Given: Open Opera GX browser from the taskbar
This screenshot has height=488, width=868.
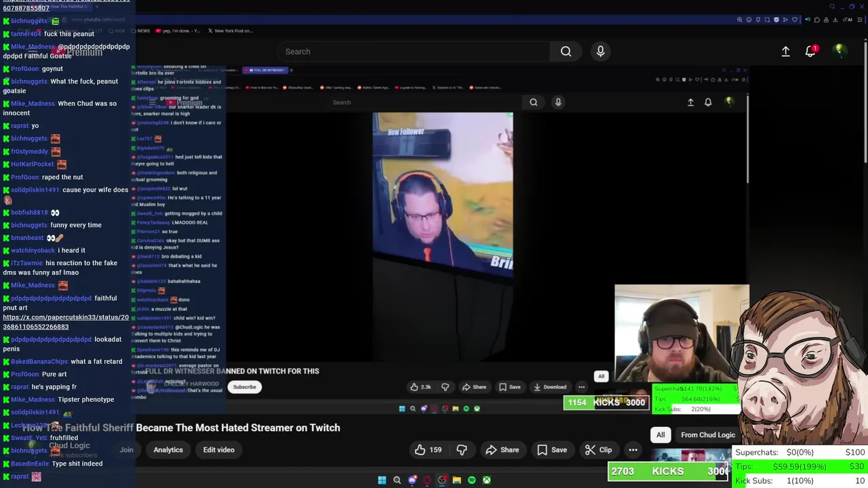Looking at the screenshot, I should (x=427, y=481).
